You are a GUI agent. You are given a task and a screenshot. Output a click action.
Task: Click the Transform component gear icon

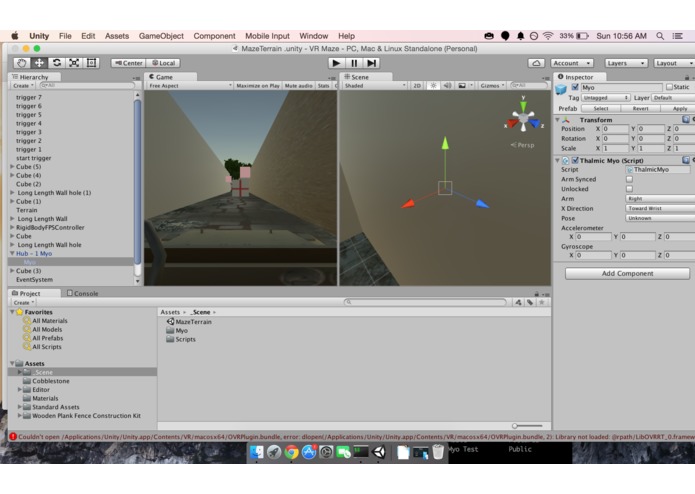pos(693,120)
